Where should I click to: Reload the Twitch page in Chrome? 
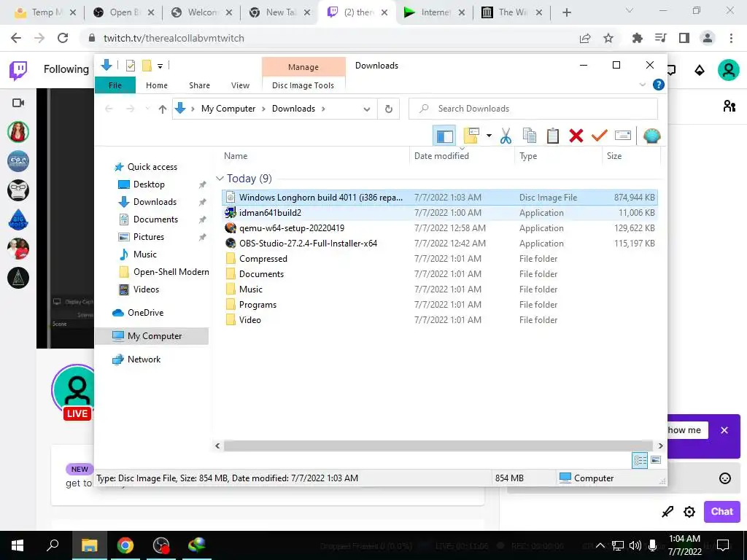click(x=63, y=38)
